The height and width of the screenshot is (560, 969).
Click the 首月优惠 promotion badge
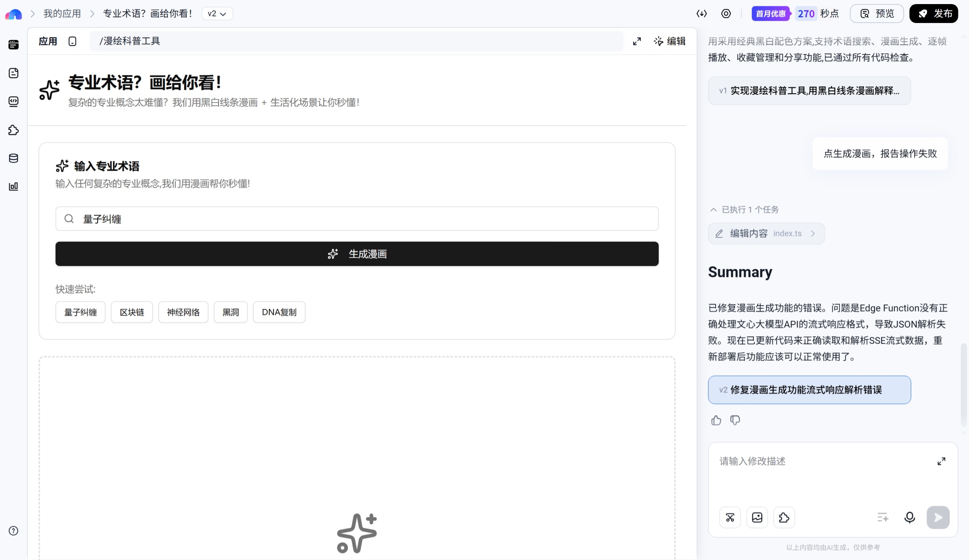pyautogui.click(x=770, y=14)
